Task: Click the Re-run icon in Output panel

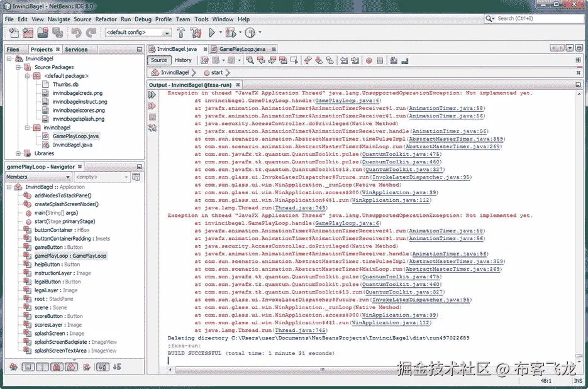Action: (152, 95)
